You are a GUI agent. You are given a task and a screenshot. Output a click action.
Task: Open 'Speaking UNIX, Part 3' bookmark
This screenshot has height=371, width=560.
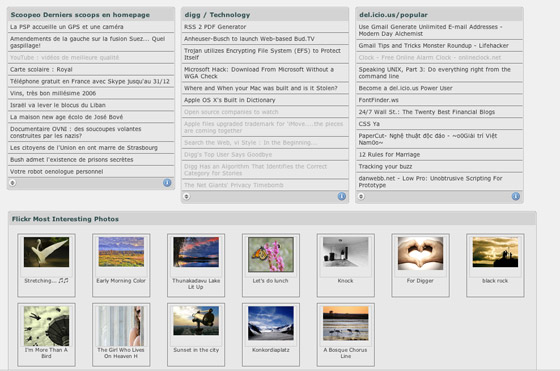435,73
